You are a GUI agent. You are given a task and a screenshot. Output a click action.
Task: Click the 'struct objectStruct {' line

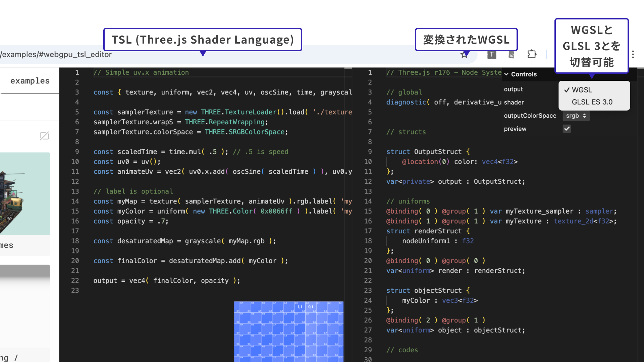(428, 291)
